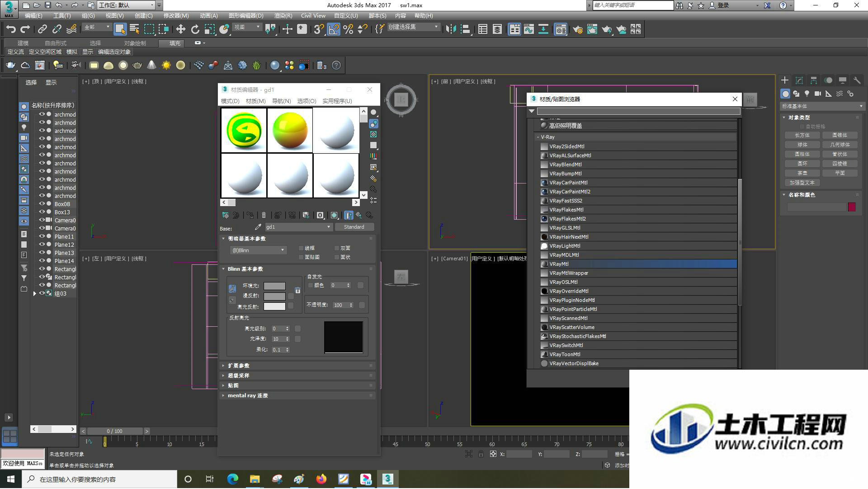868x489 pixels.
Task: Show Cameras category in create panel
Action: point(818,94)
